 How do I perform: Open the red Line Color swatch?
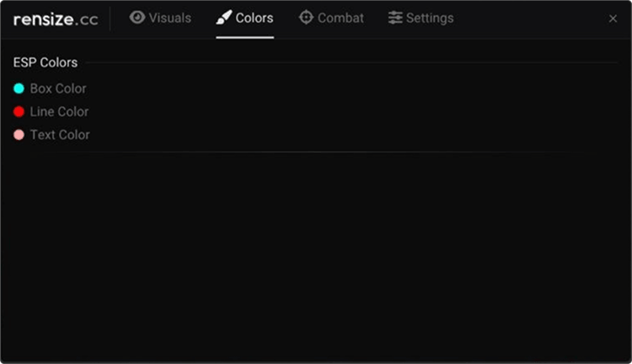19,112
